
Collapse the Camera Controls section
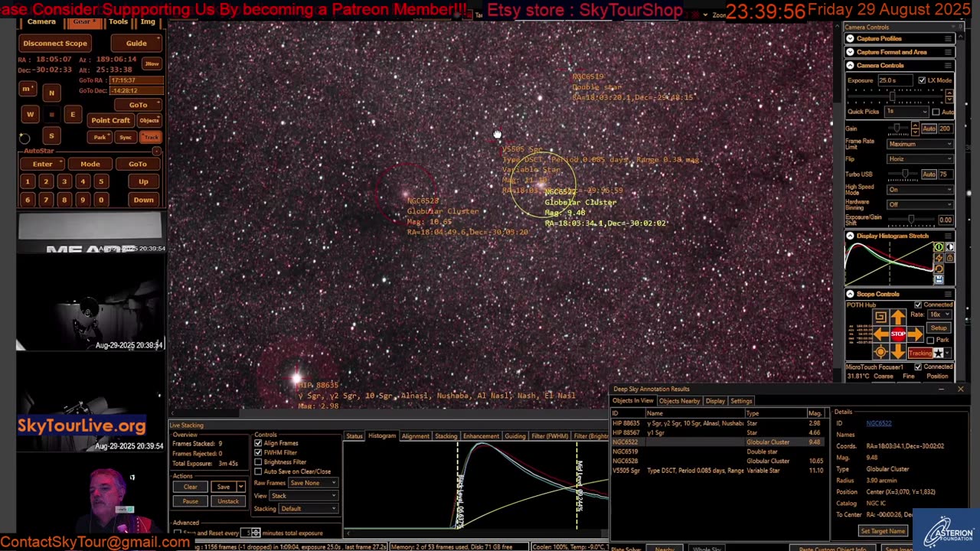point(850,65)
